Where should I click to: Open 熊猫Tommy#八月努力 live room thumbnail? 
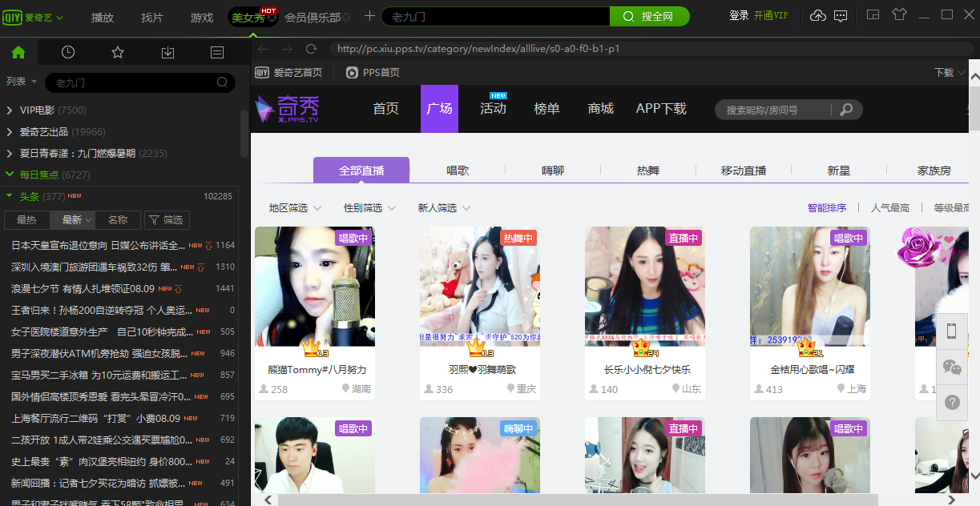click(315, 287)
